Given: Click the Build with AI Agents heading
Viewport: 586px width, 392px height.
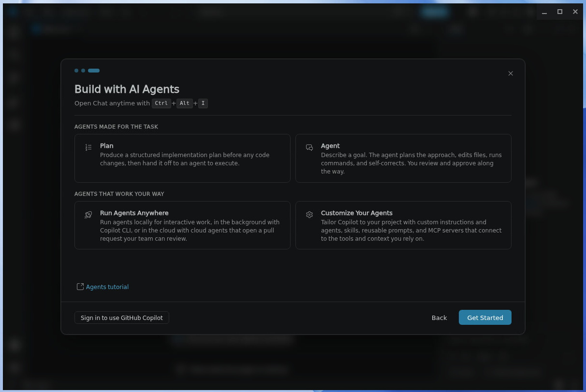Looking at the screenshot, I should 127,89.
